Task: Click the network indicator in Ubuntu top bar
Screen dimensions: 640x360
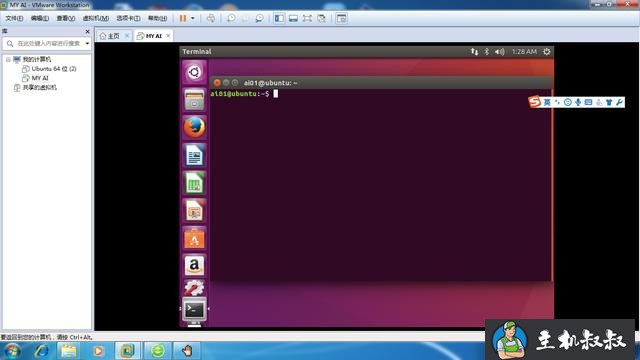Action: click(474, 52)
